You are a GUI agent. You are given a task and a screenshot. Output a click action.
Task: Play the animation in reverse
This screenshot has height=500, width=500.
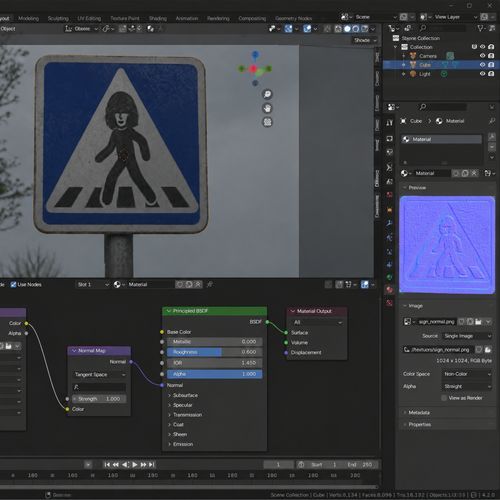tap(125, 465)
